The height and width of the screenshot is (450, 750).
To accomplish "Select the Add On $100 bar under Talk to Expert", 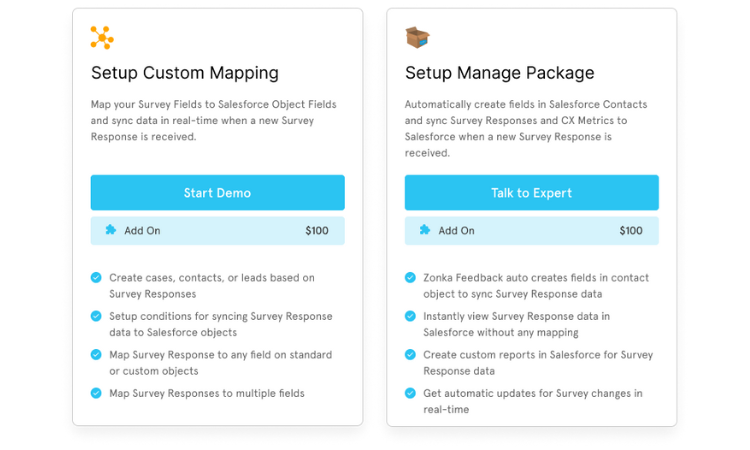I will (532, 231).
